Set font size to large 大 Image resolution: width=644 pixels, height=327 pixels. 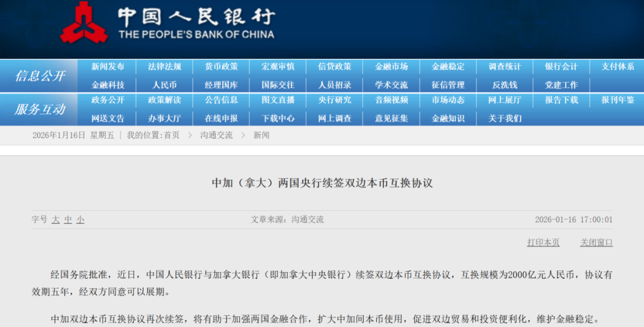pyautogui.click(x=55, y=220)
